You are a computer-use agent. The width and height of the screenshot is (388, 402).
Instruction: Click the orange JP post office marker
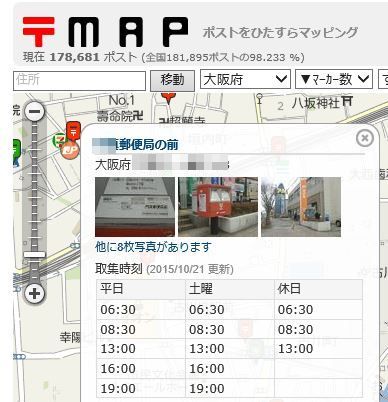point(70,150)
